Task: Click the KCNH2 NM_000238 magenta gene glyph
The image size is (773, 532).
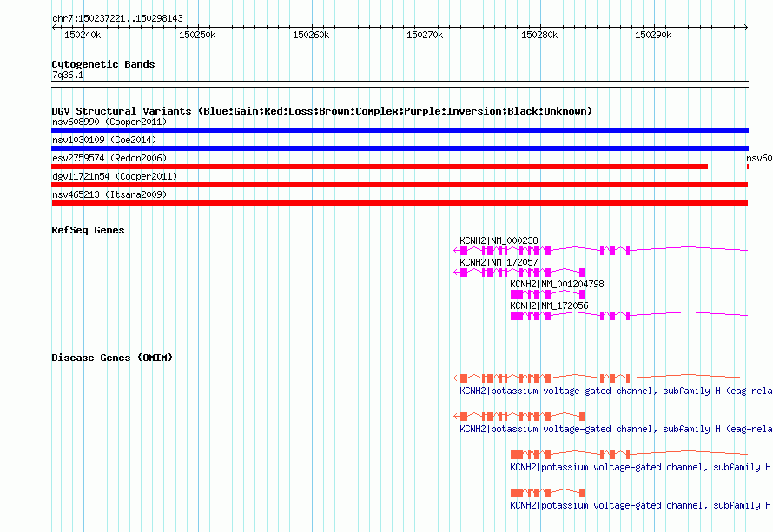Action: tap(600, 251)
